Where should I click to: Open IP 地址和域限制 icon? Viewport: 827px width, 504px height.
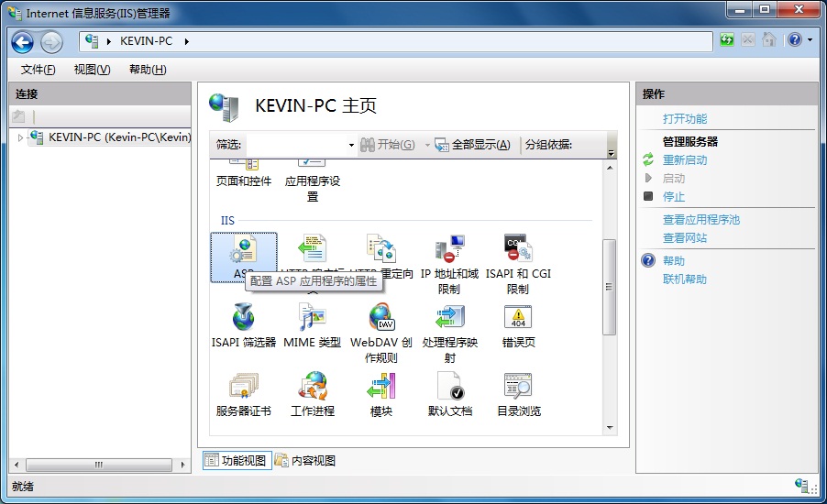click(x=449, y=250)
